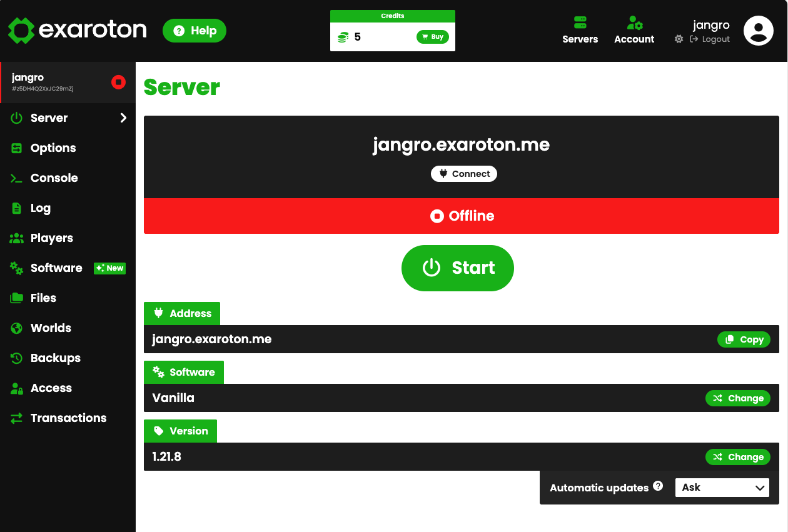
Task: Click the credits coin icon
Action: 343,37
